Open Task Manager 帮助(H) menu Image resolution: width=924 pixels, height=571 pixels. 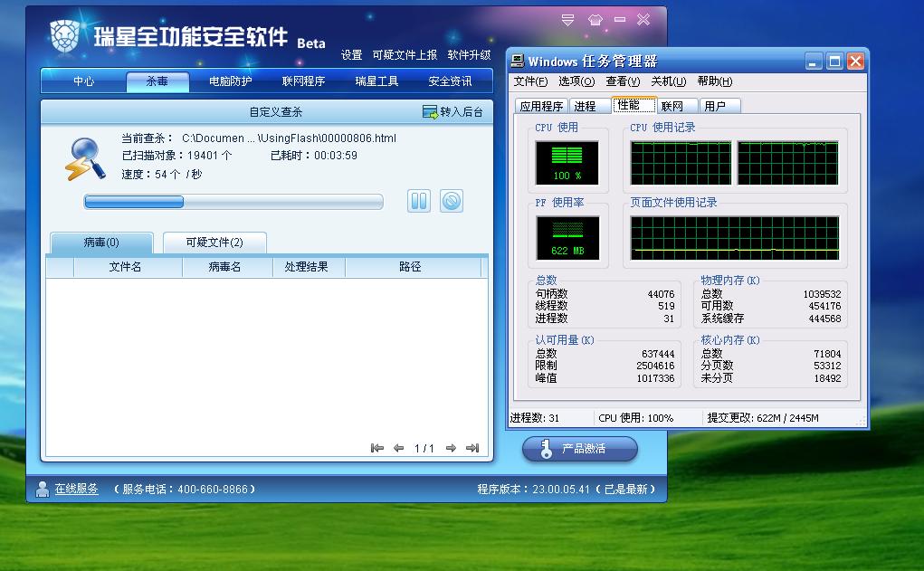pyautogui.click(x=715, y=81)
